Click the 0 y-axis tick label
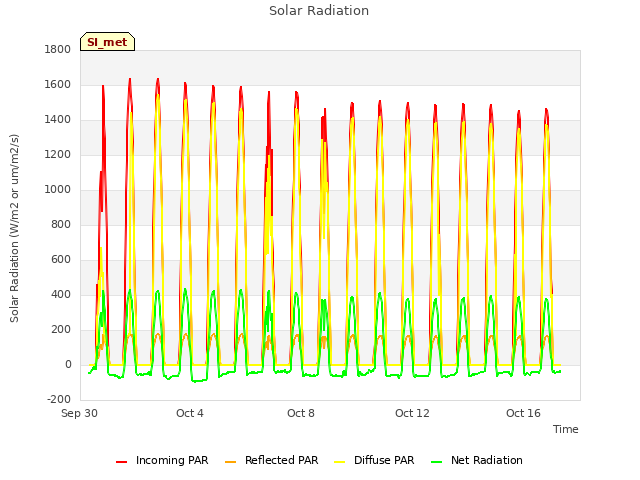The image size is (640, 480). pyautogui.click(x=68, y=364)
